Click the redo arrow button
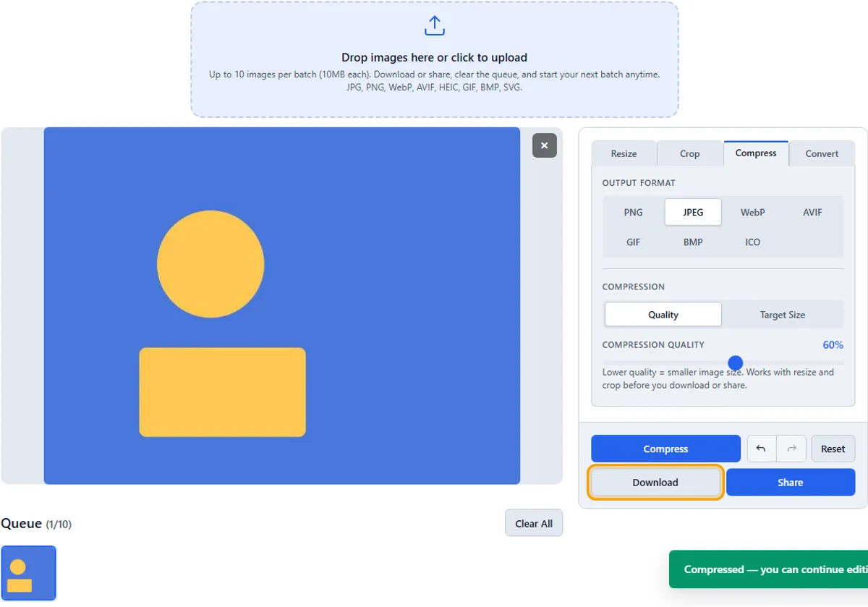Viewport: 868px width, 607px height. pos(791,449)
